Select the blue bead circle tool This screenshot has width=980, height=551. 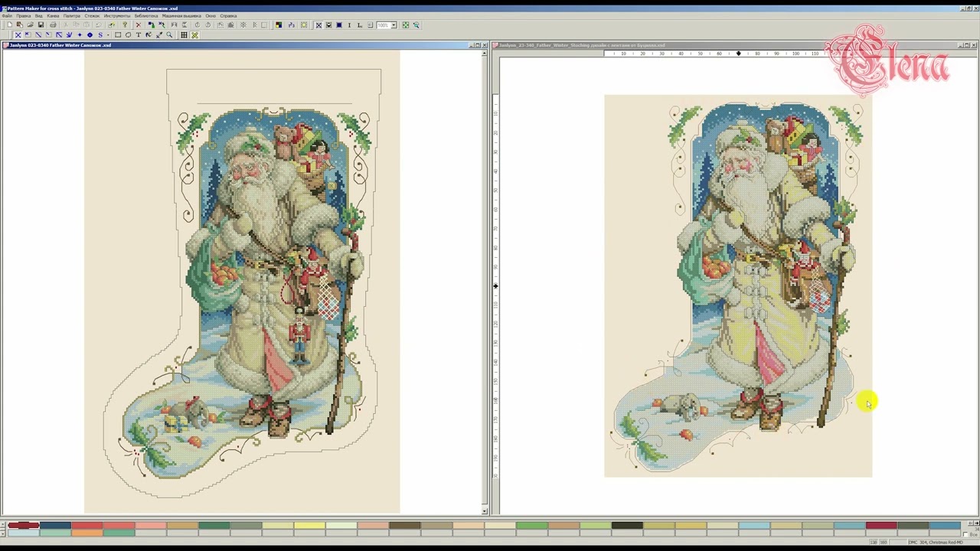pos(90,35)
